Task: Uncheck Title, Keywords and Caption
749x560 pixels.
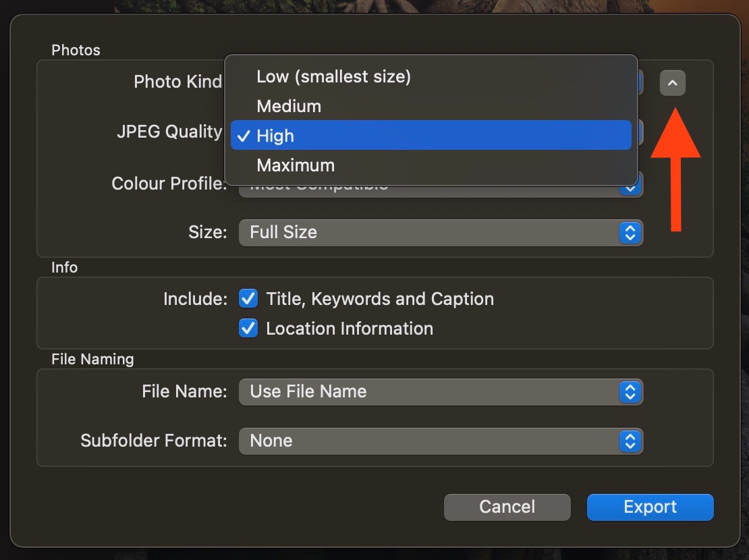Action: pos(248,298)
